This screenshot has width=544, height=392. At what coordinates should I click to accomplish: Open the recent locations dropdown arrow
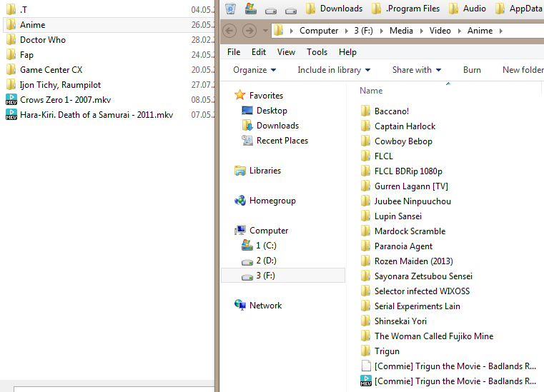[x=265, y=31]
